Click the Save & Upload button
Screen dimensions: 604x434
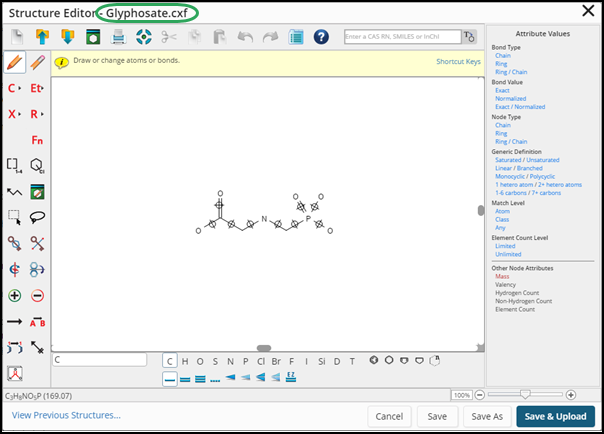[x=555, y=416]
